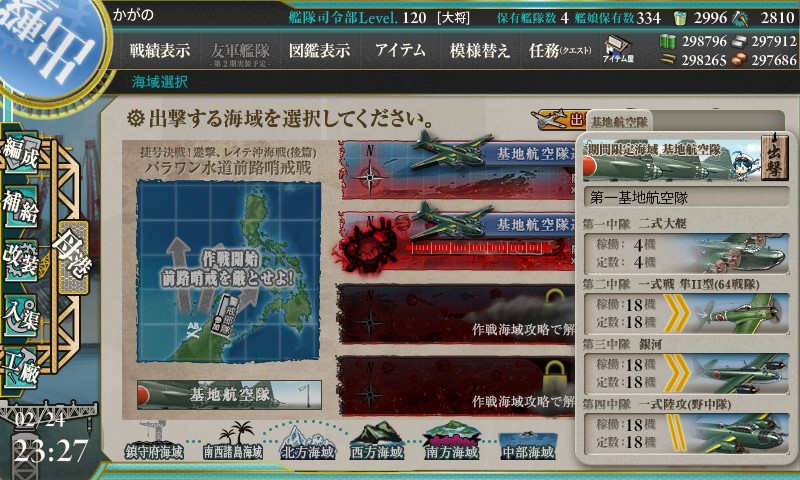Open the 編成 fleet composition menu
Screen dimensions: 800x480
click(x=20, y=153)
